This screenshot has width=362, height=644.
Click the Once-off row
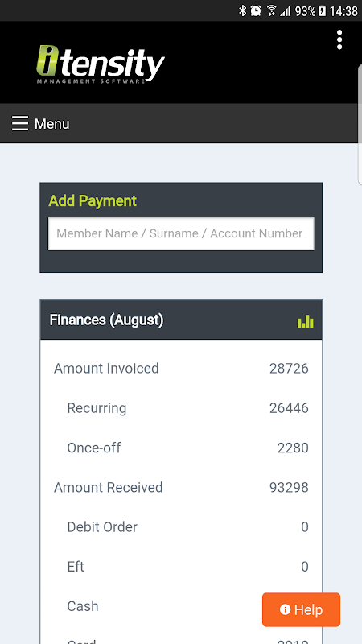[181, 448]
